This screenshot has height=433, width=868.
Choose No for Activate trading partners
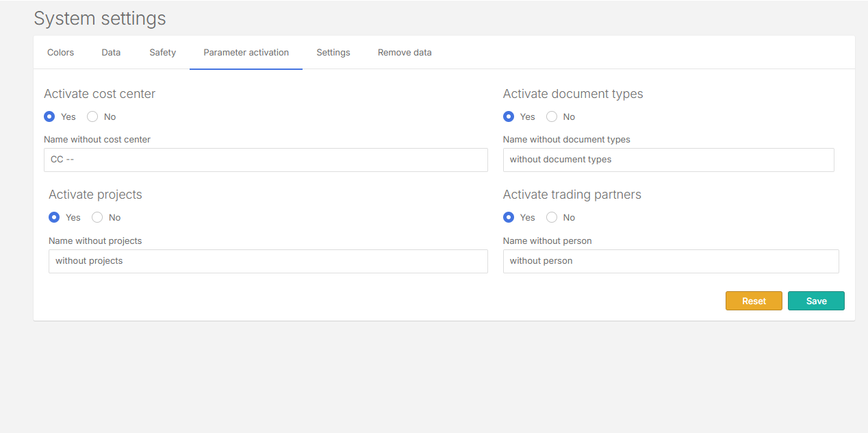pyautogui.click(x=552, y=217)
